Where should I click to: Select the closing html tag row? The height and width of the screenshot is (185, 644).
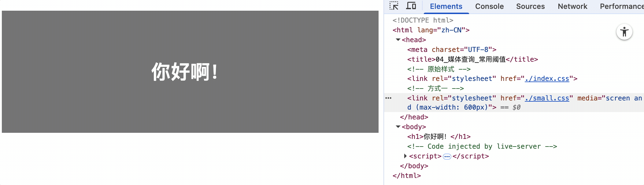click(407, 176)
